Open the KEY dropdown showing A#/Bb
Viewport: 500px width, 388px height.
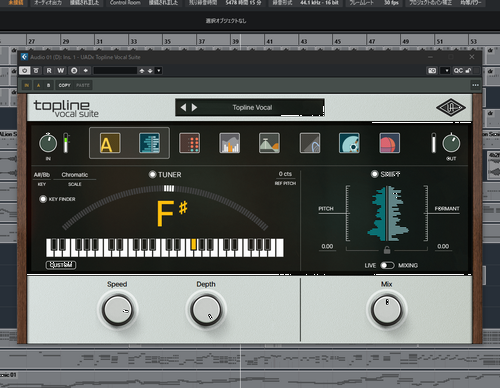(x=42, y=175)
